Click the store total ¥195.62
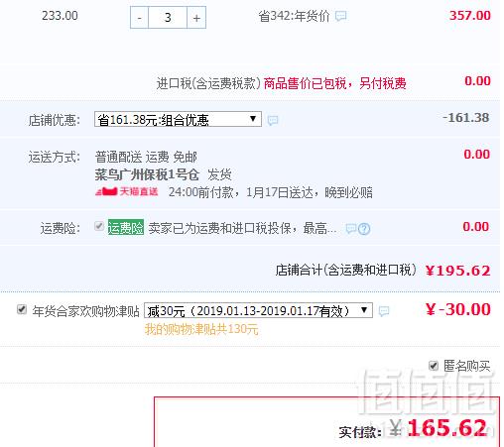Screen dimensions: 504x447 point(457,271)
